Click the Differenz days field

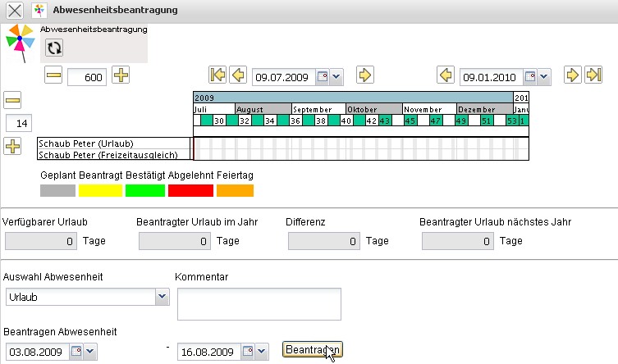(324, 241)
